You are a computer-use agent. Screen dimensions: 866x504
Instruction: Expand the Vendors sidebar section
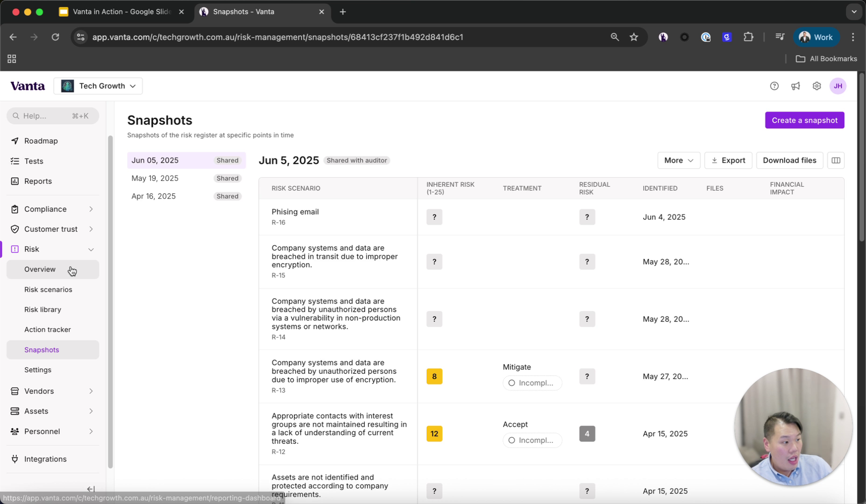click(x=91, y=391)
